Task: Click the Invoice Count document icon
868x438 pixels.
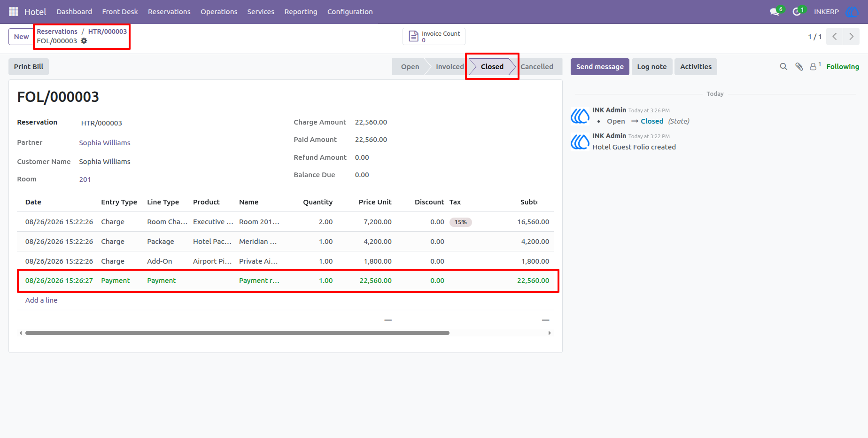Action: point(413,36)
